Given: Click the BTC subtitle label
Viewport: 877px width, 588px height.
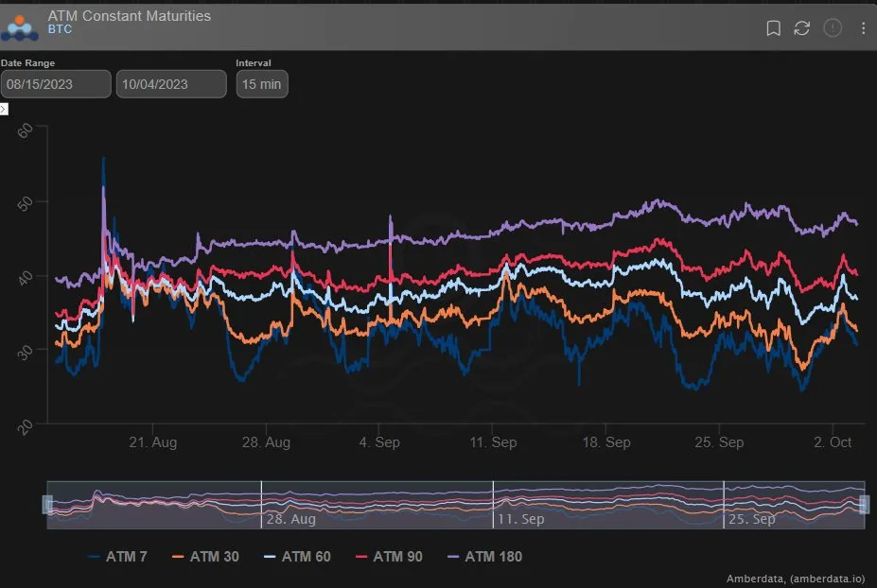Looking at the screenshot, I should point(60,29).
